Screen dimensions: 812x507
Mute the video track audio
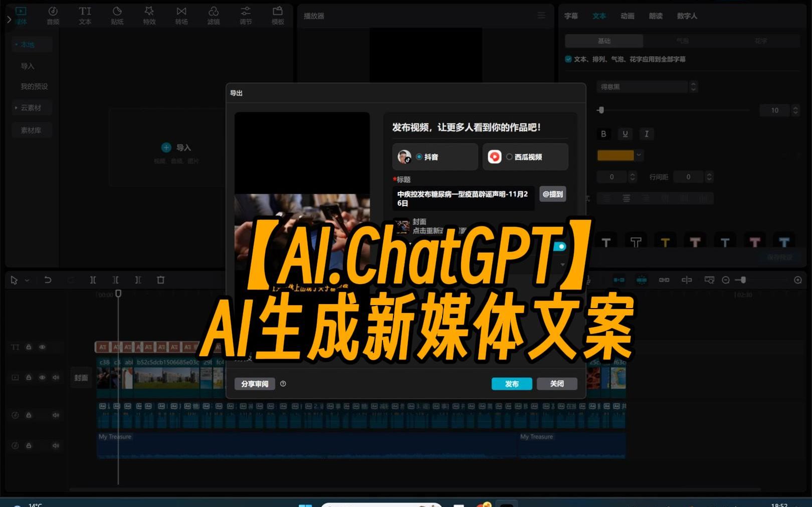click(56, 377)
